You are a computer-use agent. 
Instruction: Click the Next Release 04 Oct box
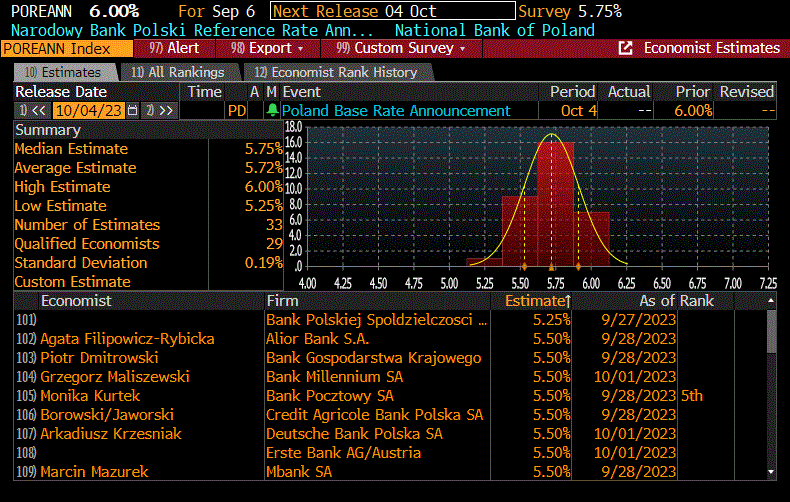[x=392, y=11]
